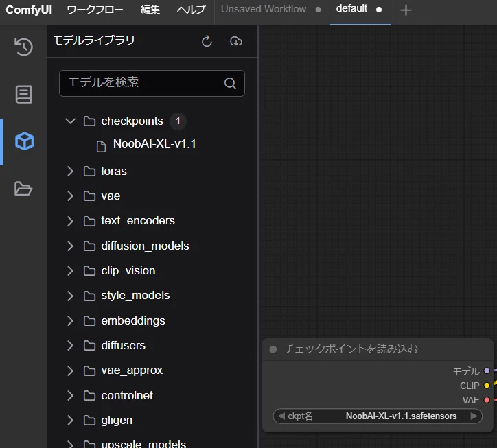Viewport: 497px width, 448px height.
Task: Open the node library sidebar icon
Action: pos(23,95)
